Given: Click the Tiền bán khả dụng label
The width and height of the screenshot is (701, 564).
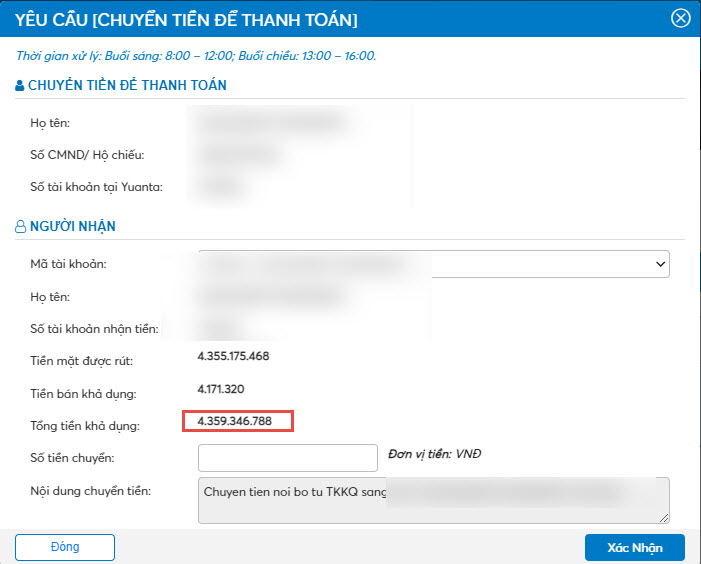Looking at the screenshot, I should tap(84, 394).
